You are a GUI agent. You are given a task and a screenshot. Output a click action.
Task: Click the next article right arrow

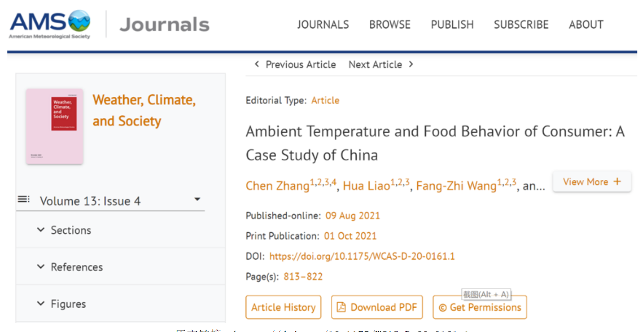[x=411, y=64]
